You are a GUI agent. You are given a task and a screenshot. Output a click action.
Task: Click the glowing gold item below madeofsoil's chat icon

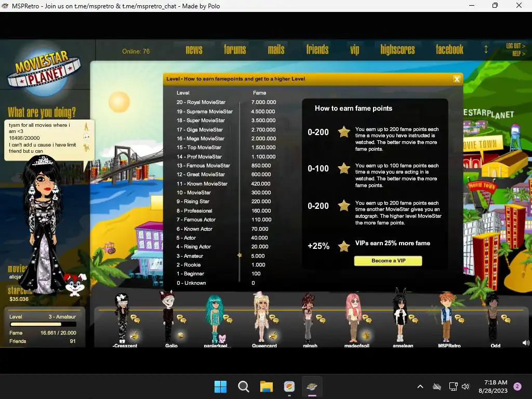click(x=366, y=336)
